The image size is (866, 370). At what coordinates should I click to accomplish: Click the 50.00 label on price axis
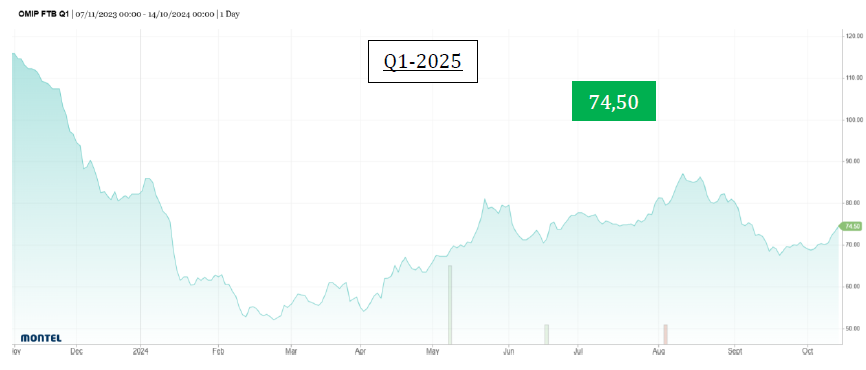pos(854,328)
